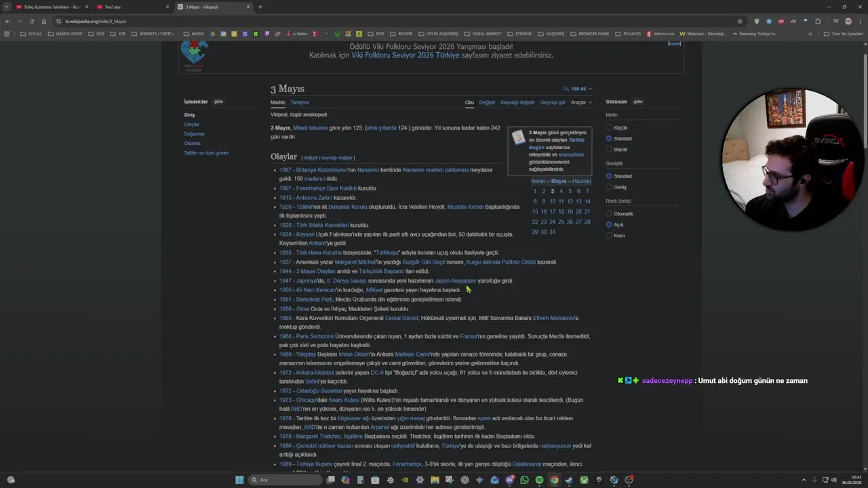Screen dimensions: 868x488
Task: Open the browser home icon
Action: 44,21
